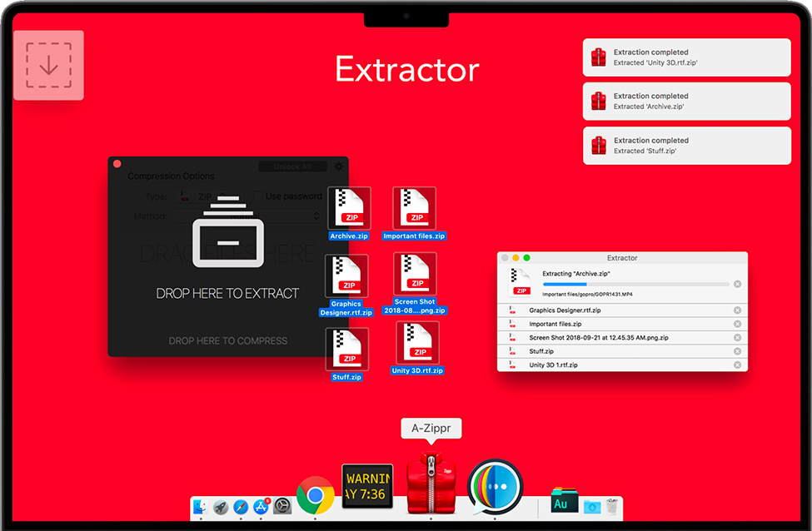The image size is (812, 531).
Task: Select the Archive.zip desktop file
Action: 349,209
